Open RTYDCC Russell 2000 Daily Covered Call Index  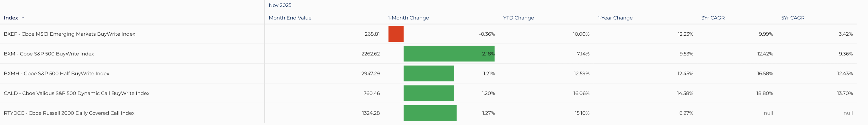pos(69,113)
